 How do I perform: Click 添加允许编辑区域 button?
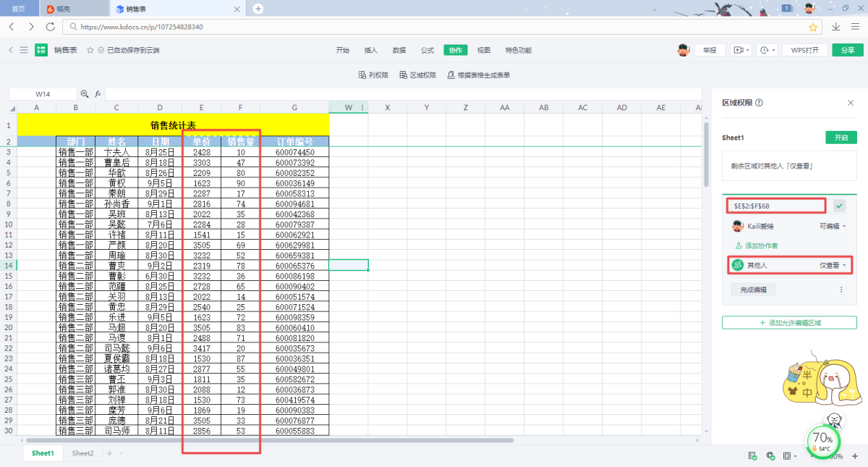tap(789, 322)
